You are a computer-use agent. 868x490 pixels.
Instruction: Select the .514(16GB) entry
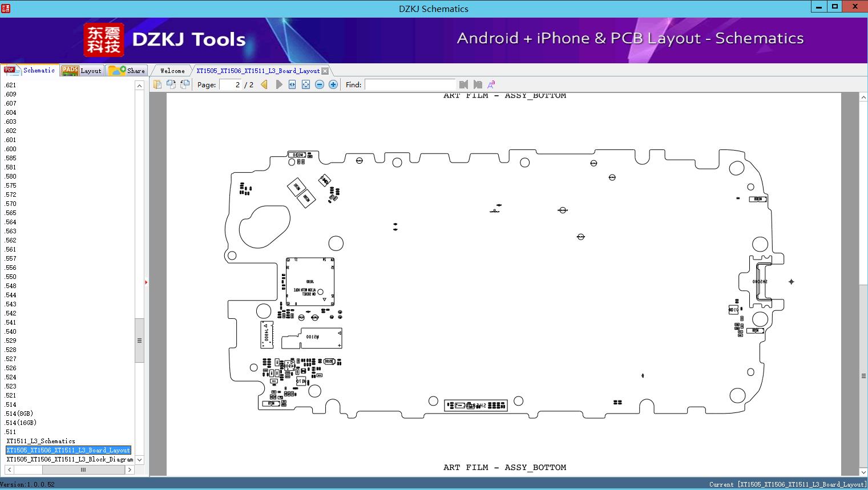coord(21,423)
